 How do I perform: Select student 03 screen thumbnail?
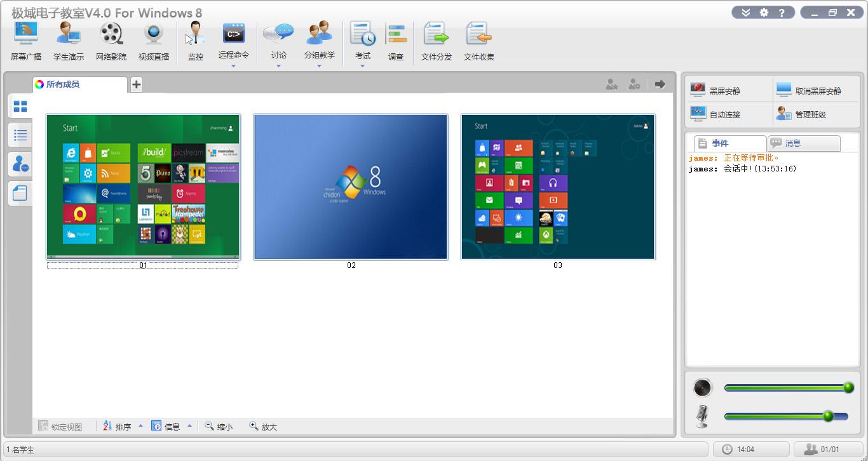pyautogui.click(x=558, y=187)
